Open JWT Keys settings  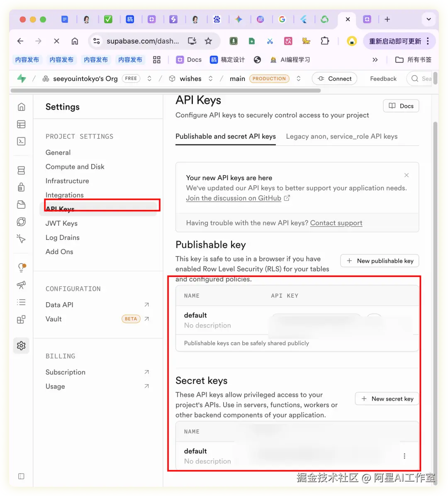click(61, 223)
